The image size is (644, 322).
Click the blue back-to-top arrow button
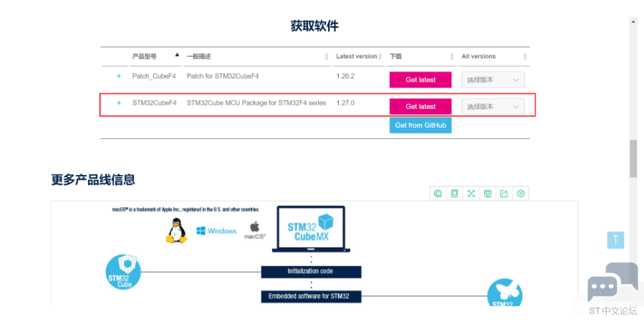point(615,240)
